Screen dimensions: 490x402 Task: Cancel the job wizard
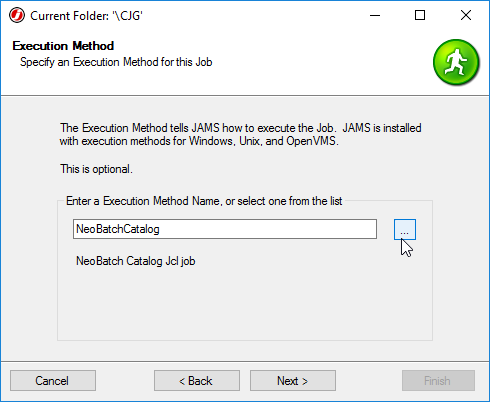(53, 381)
